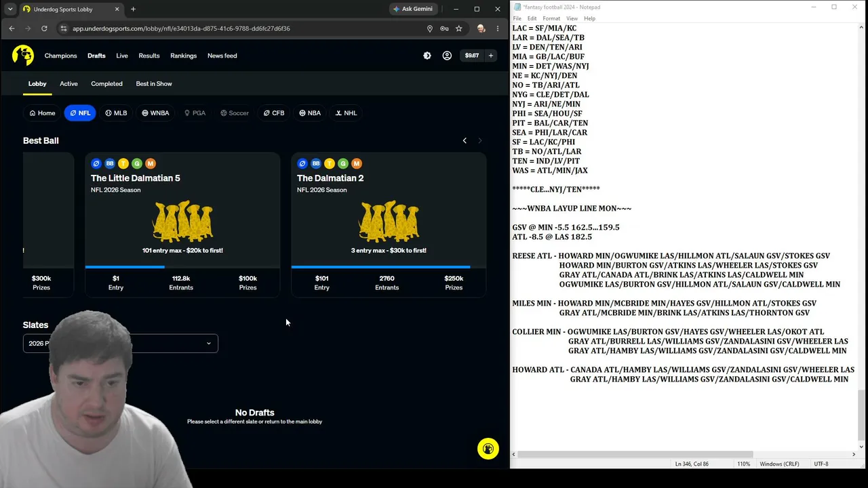Select the CFB sport filter
This screenshot has height=488, width=868.
(x=274, y=113)
